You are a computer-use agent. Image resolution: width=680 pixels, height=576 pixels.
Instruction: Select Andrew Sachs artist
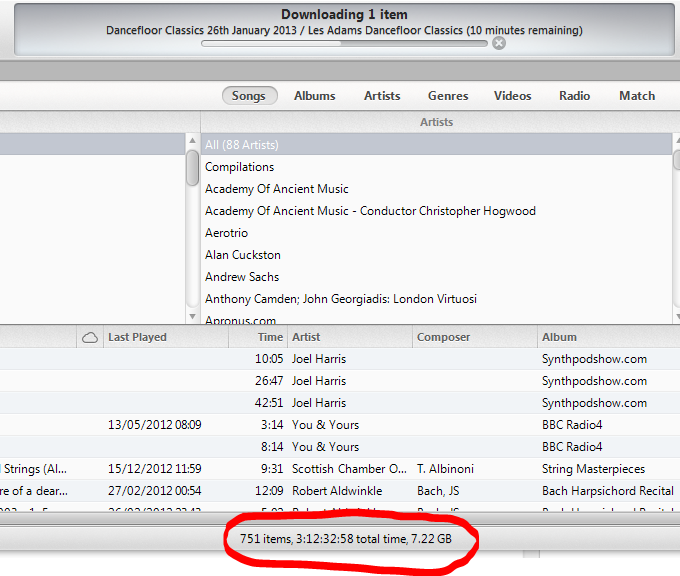[x=436, y=277]
